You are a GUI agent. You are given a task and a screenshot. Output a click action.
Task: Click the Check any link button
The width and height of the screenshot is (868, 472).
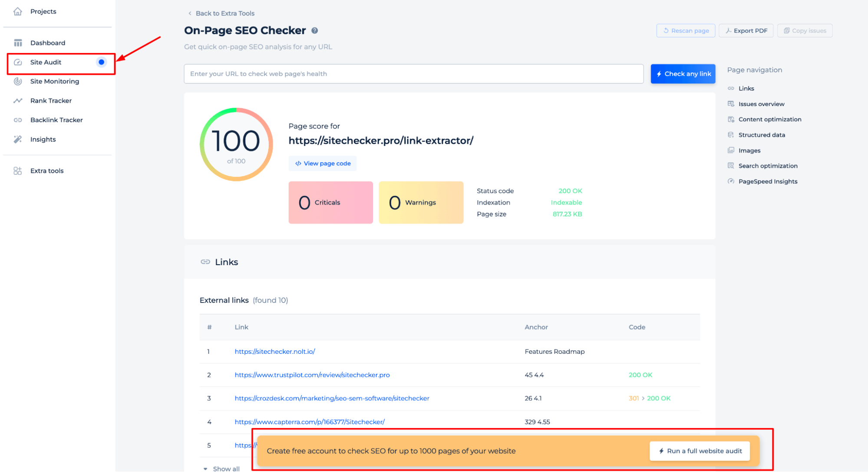click(x=683, y=74)
